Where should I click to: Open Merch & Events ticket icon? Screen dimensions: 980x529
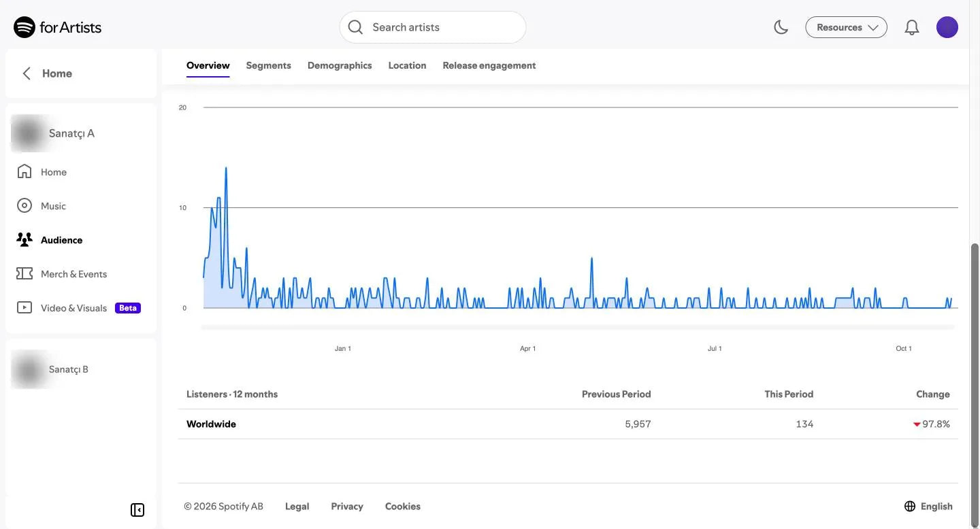tap(24, 273)
